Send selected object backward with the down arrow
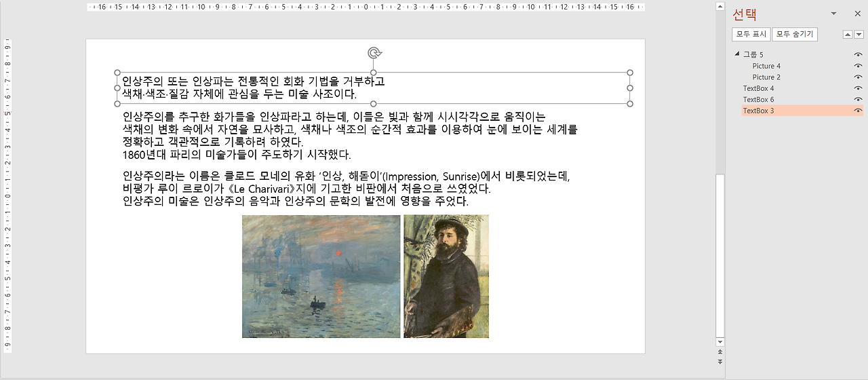The height and width of the screenshot is (380, 868). (859, 35)
